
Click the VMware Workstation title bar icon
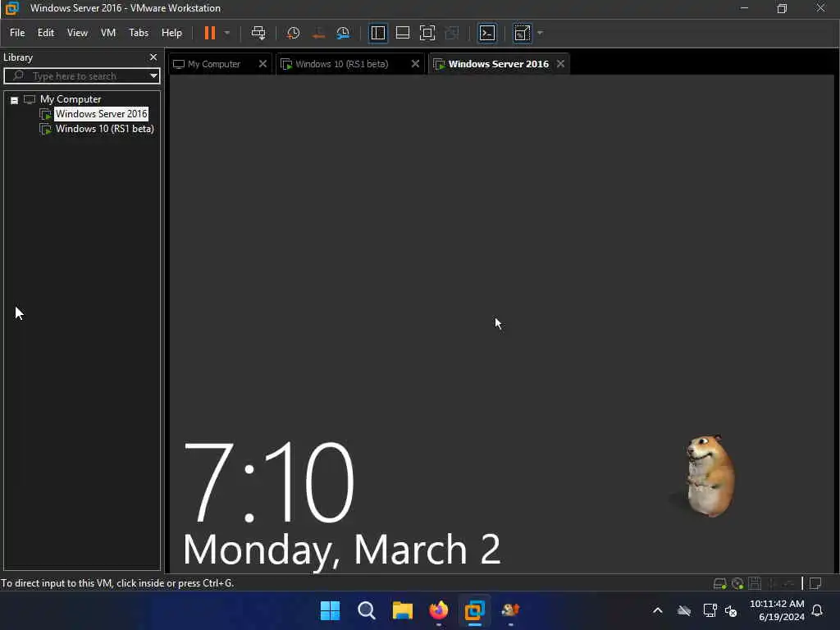coord(11,8)
